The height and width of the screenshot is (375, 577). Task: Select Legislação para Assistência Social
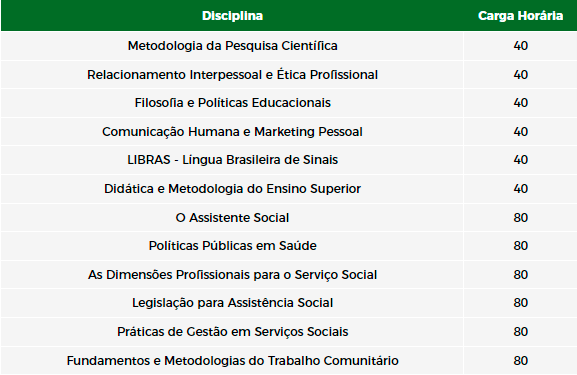232,303
